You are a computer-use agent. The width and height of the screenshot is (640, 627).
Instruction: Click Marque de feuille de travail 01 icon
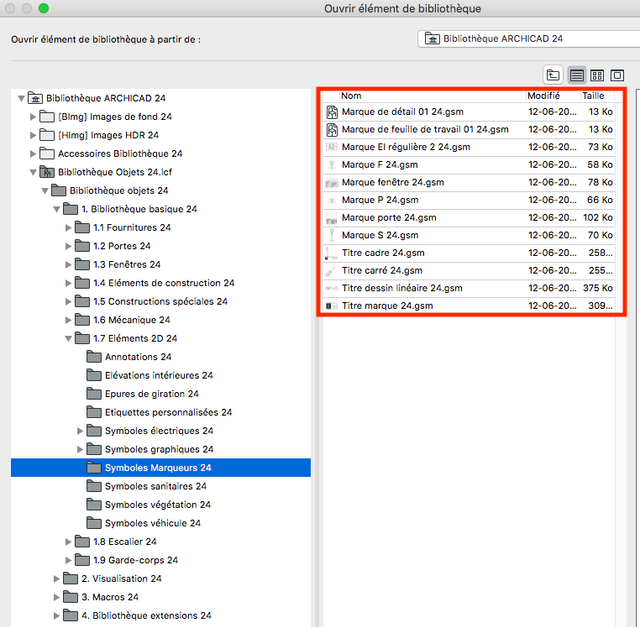tap(332, 130)
